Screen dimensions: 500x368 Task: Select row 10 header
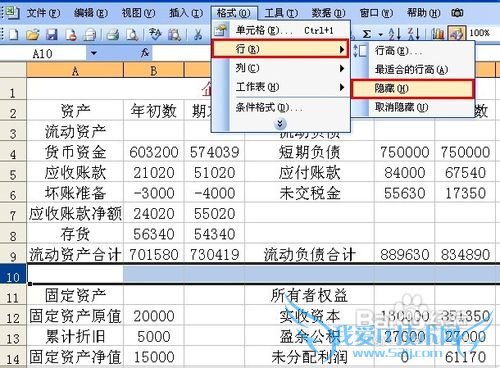coord(13,274)
